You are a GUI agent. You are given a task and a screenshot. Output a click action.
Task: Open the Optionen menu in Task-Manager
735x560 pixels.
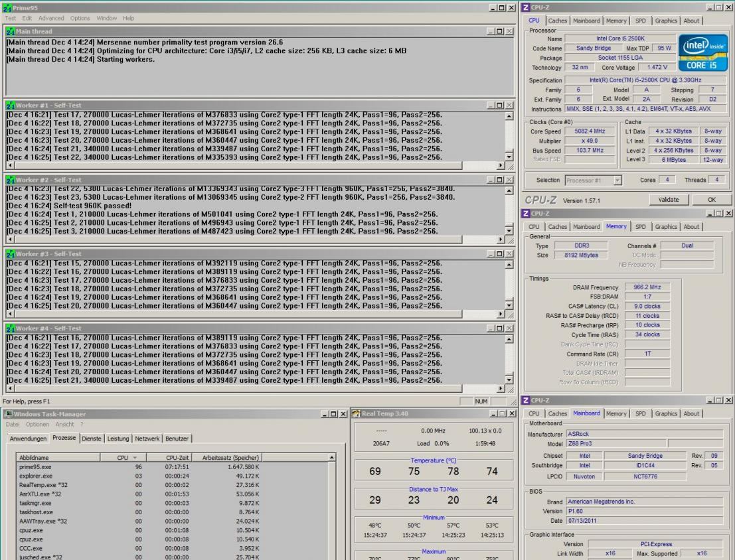click(x=37, y=424)
